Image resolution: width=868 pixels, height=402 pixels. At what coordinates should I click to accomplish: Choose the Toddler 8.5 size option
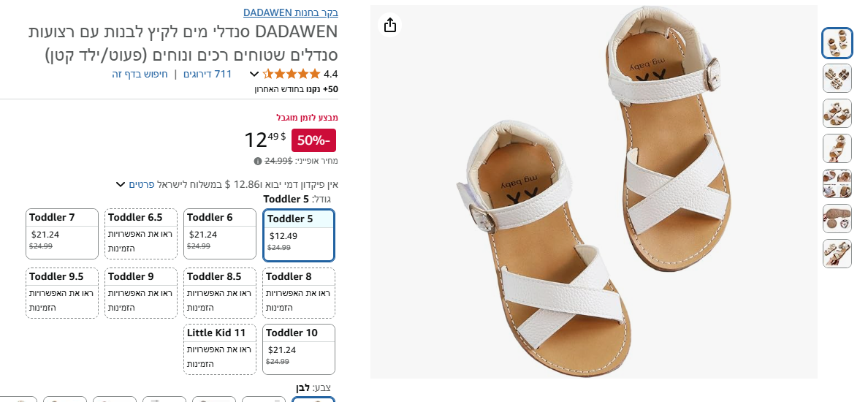coord(220,292)
